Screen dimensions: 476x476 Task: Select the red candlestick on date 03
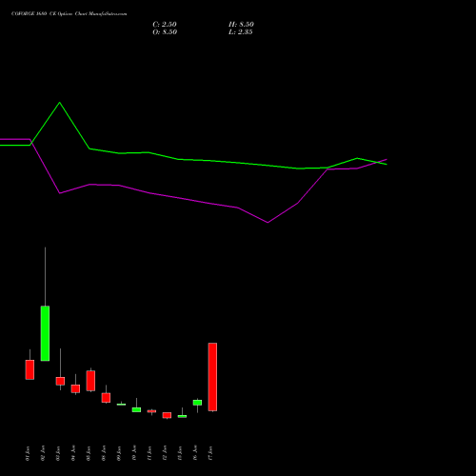(60, 381)
